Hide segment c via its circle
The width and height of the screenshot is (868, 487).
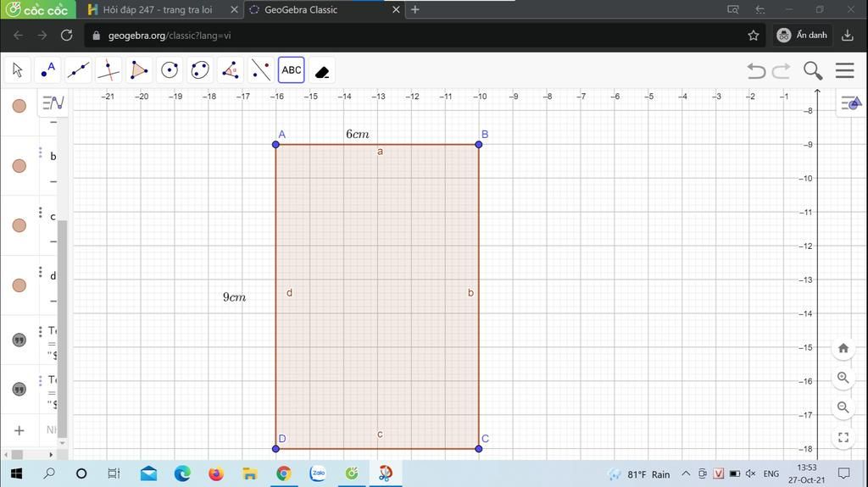[x=19, y=225]
